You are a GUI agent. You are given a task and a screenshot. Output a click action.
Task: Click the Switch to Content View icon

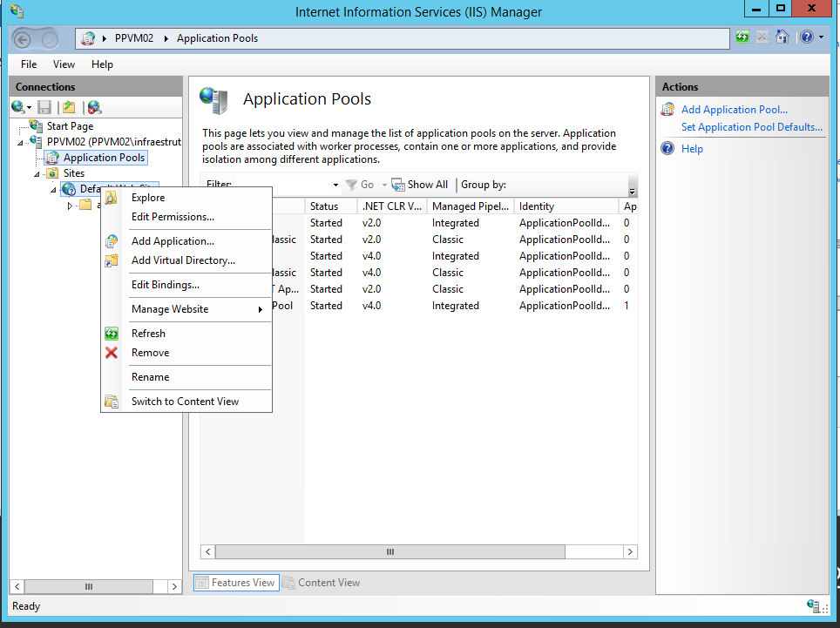click(112, 402)
